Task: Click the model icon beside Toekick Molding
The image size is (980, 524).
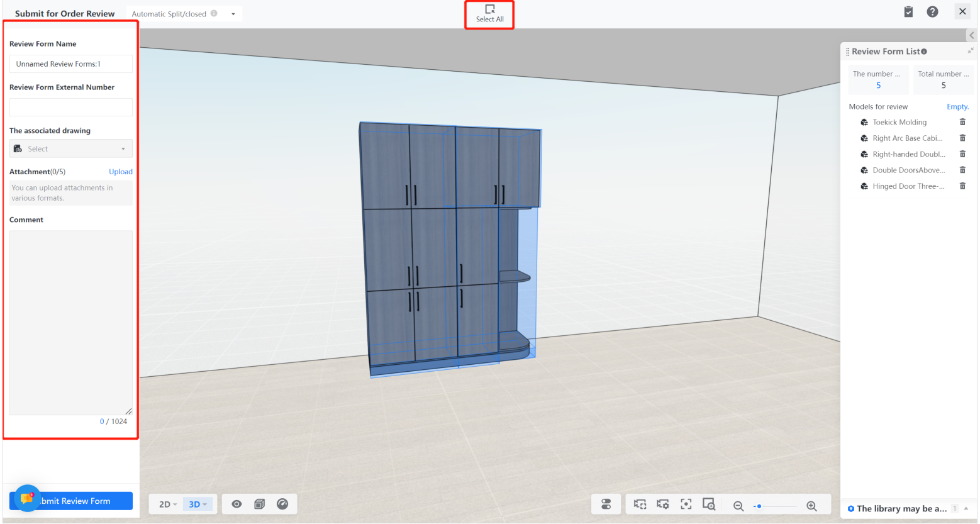Action: pyautogui.click(x=864, y=122)
